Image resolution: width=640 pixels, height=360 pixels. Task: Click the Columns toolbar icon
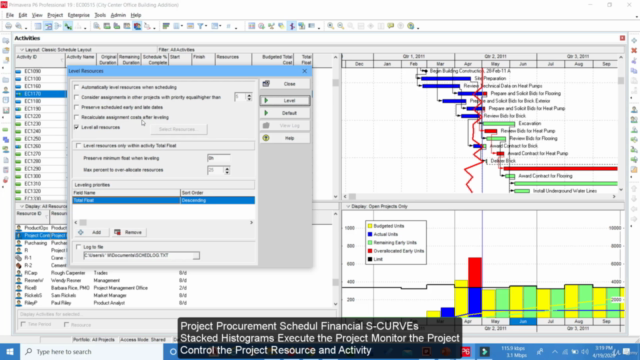(177, 26)
